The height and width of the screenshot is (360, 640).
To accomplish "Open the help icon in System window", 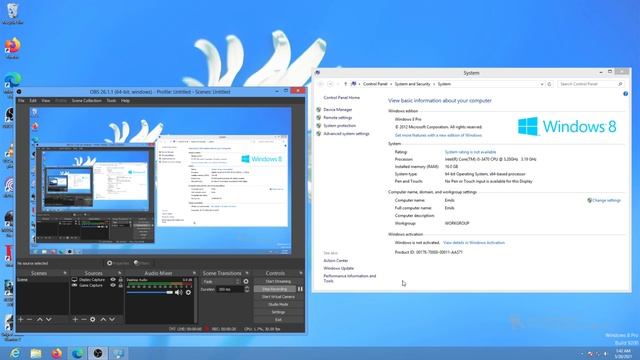I will (625, 94).
